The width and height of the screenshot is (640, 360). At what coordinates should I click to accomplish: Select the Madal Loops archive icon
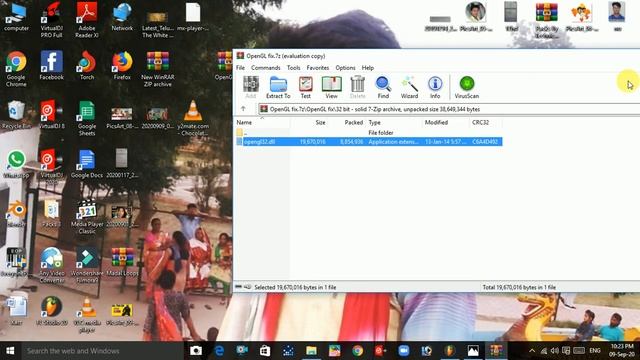[x=122, y=261]
